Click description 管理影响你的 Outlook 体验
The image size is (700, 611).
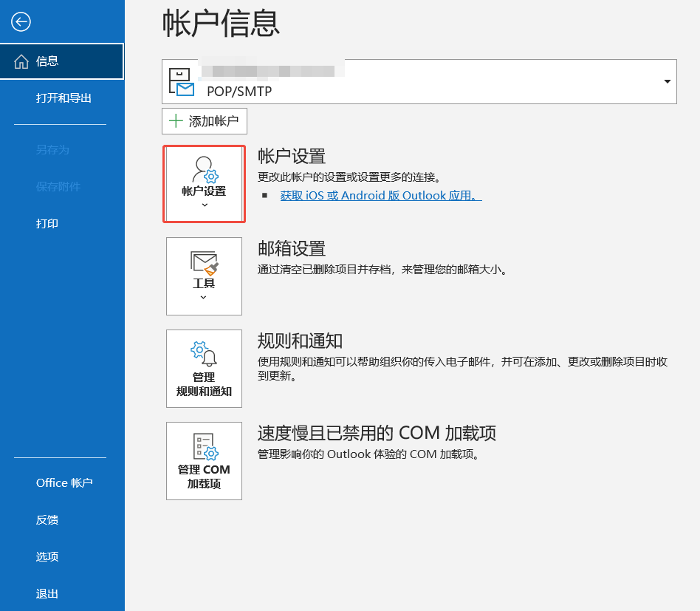click(368, 454)
